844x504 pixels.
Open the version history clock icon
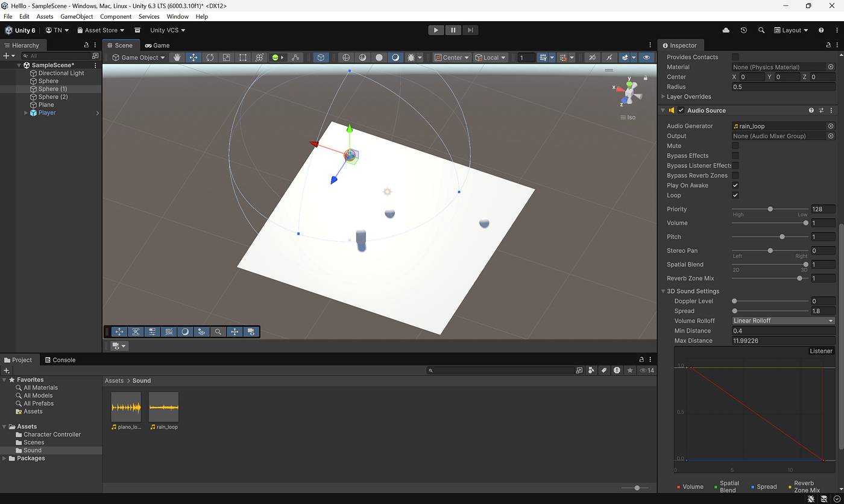[x=743, y=30]
